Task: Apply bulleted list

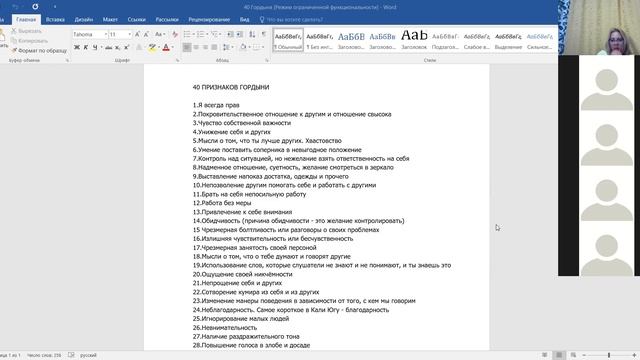Action: click(x=187, y=34)
